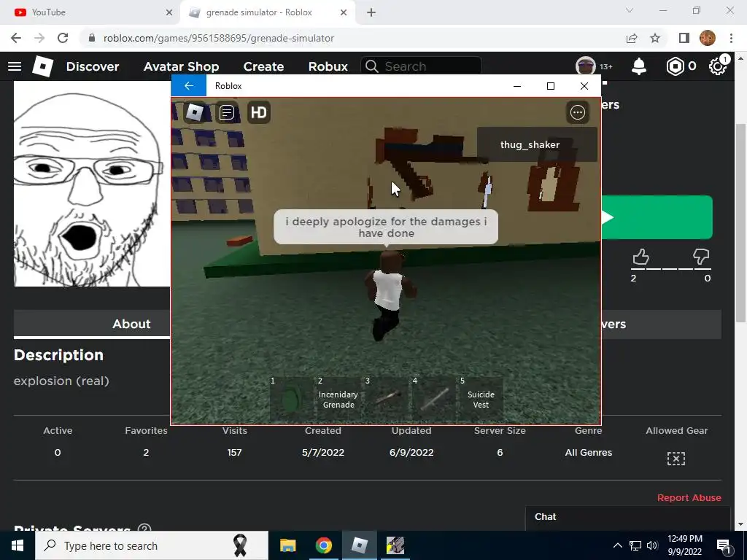Viewport: 747px width, 560px height.
Task: Select hotbar slot 1 green grenade
Action: 291,399
